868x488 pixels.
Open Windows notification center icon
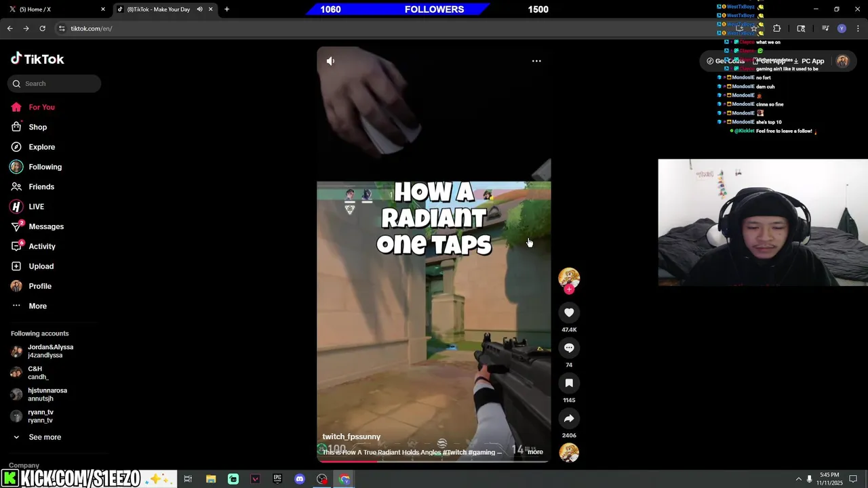[x=853, y=479]
